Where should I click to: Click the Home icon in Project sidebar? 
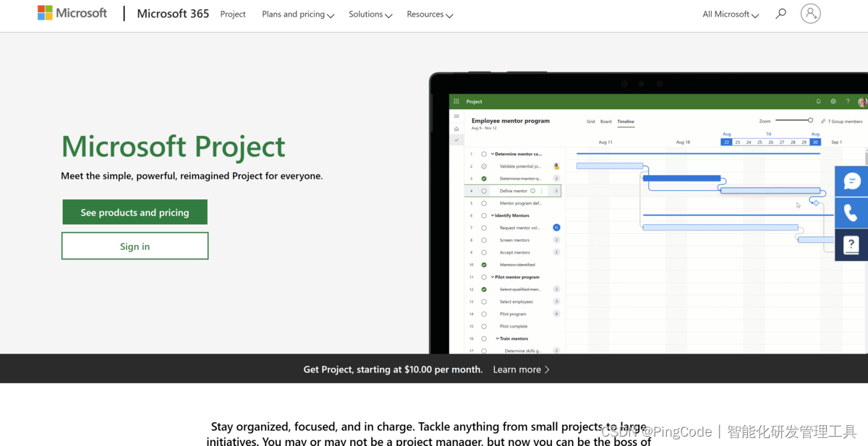click(456, 128)
